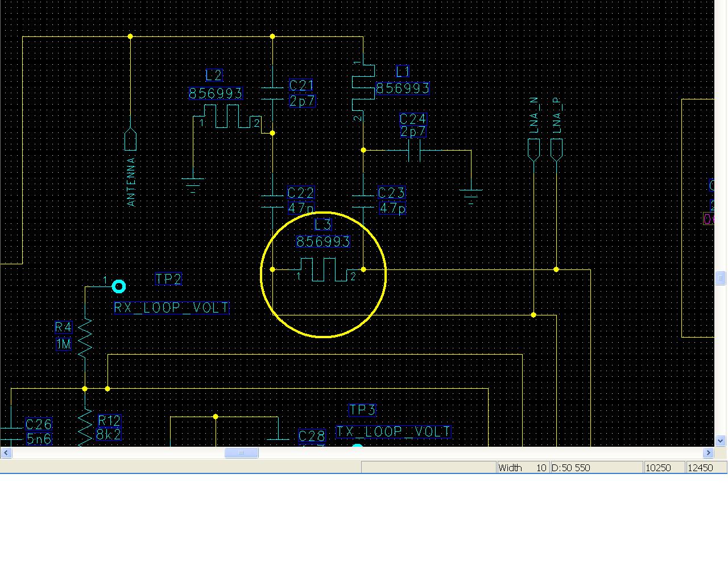Select the C22 reference label

coord(301,193)
